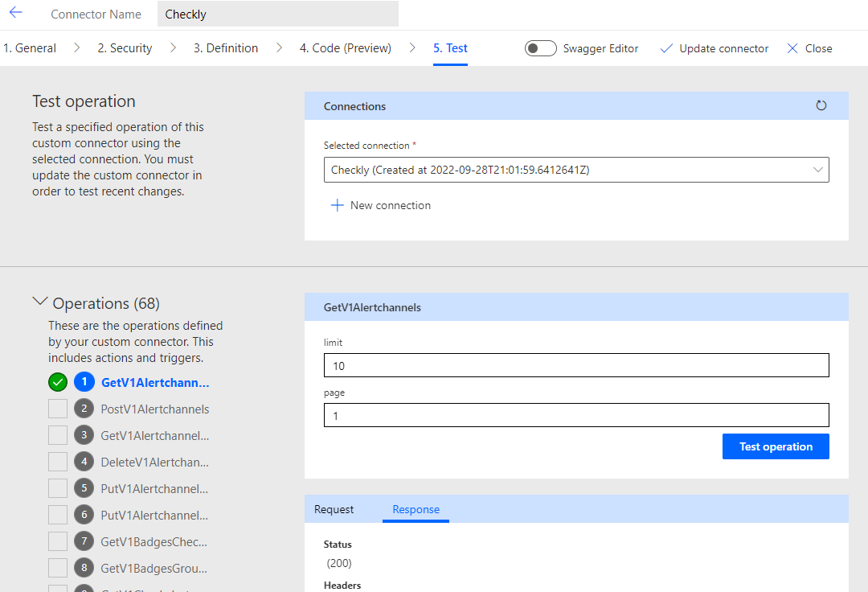Switch to the Request tab

334,509
